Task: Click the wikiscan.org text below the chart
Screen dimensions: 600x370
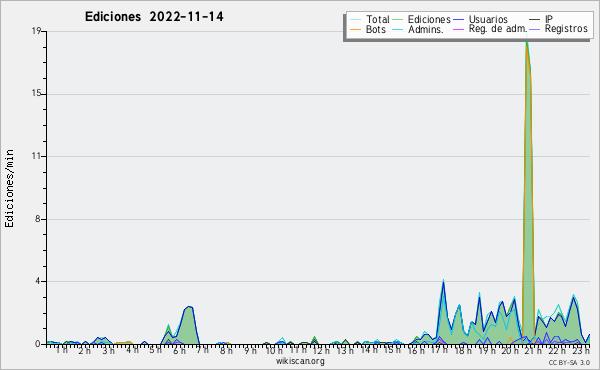Action: click(300, 361)
